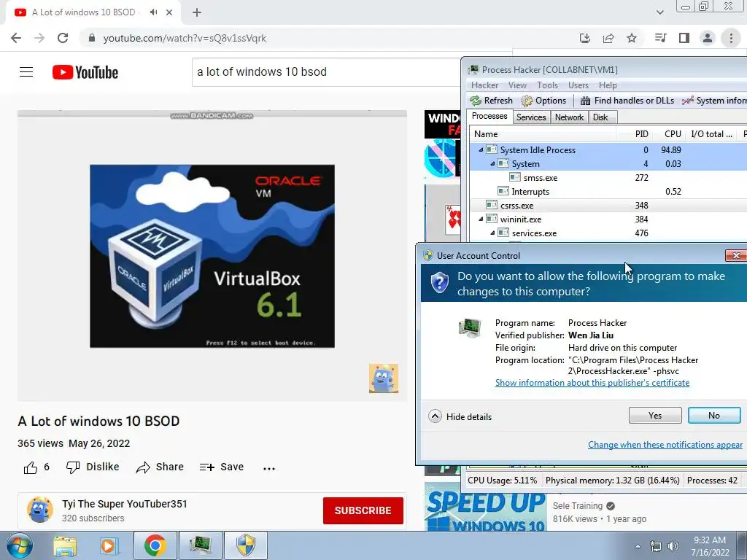Click Find handles or DLLs
This screenshot has width=747, height=560.
pos(627,101)
